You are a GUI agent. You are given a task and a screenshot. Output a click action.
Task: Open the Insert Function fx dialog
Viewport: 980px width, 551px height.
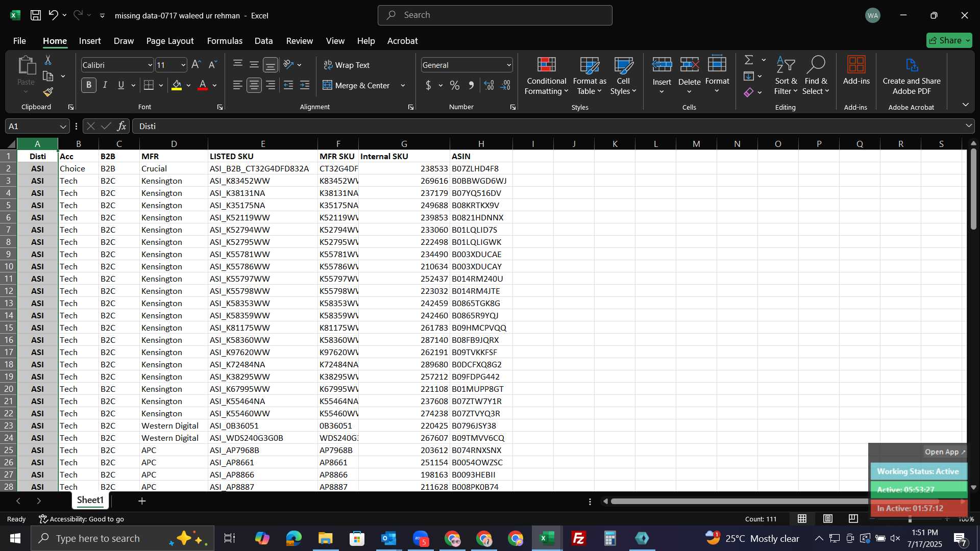click(121, 126)
